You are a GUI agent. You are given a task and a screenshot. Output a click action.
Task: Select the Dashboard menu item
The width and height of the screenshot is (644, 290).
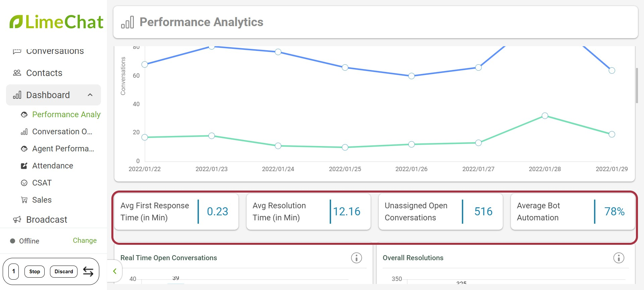53,95
